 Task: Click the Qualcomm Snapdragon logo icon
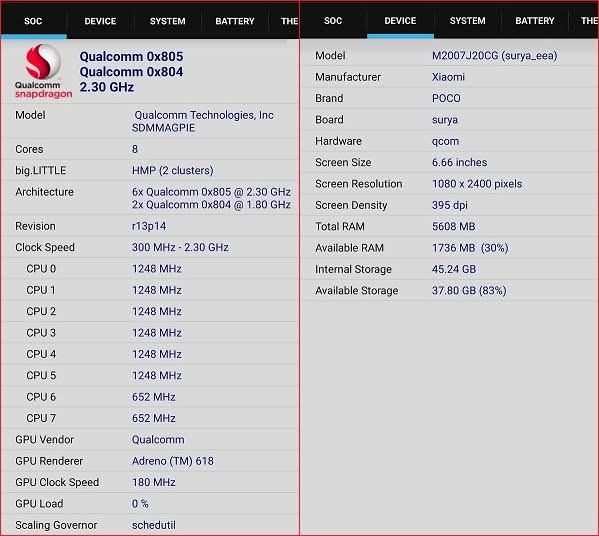coord(43,71)
